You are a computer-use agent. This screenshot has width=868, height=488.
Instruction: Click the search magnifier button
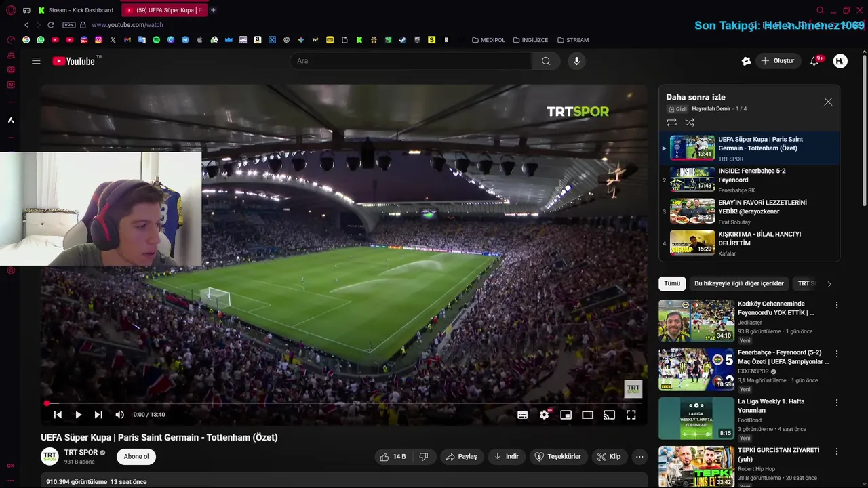(546, 61)
